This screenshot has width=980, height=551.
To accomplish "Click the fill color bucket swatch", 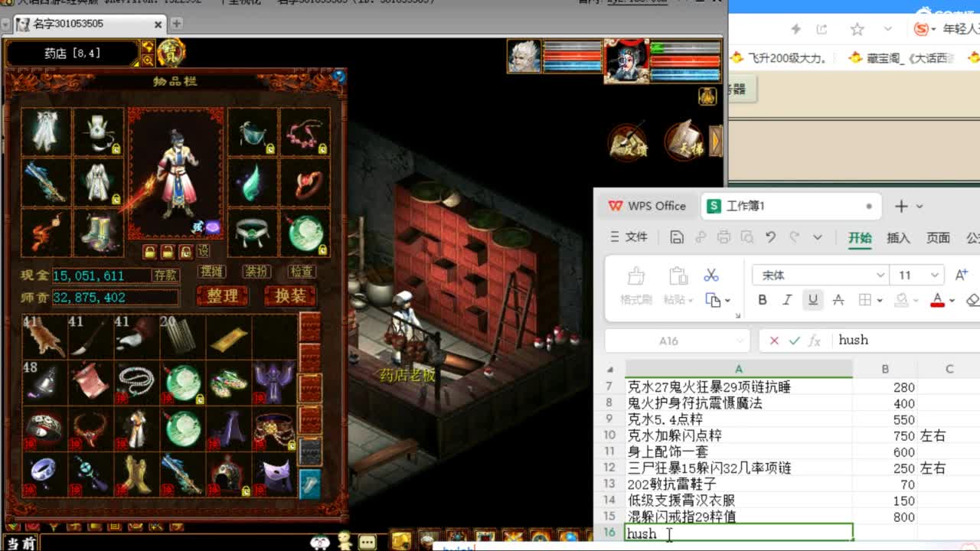I will tap(903, 300).
